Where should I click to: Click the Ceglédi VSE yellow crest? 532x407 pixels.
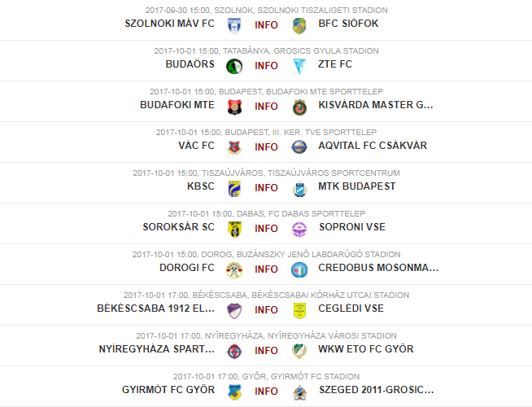pyautogui.click(x=299, y=311)
